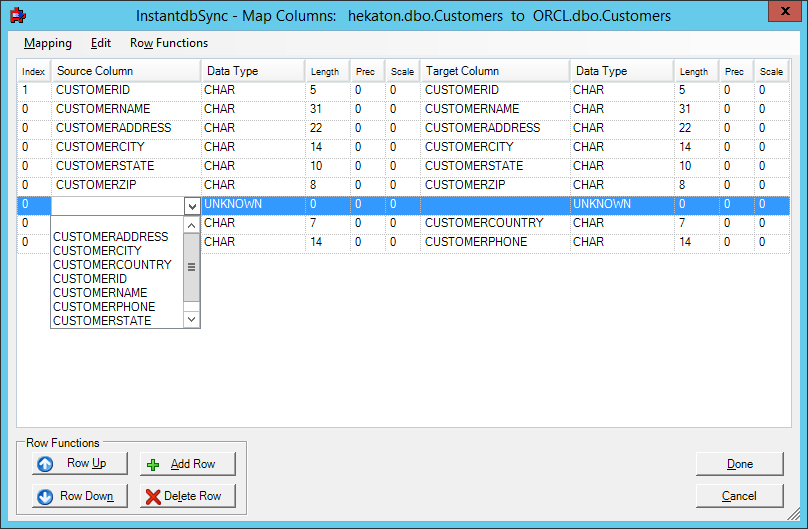This screenshot has height=529, width=808.
Task: Select the target CUSTOMERID cell
Action: point(495,90)
